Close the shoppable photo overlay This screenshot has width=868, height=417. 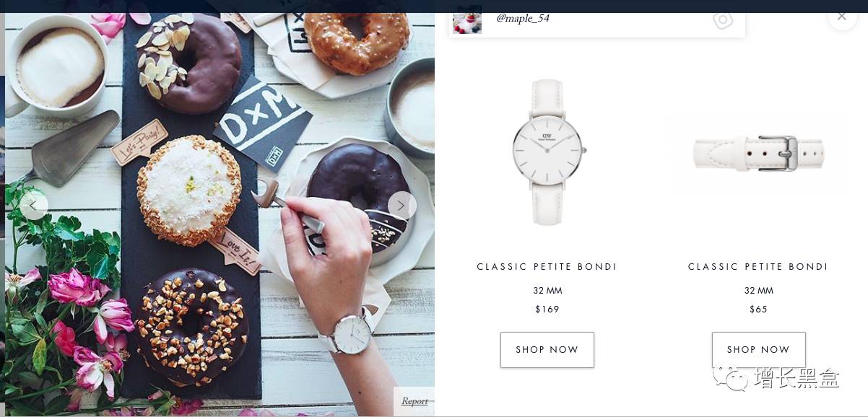[842, 16]
